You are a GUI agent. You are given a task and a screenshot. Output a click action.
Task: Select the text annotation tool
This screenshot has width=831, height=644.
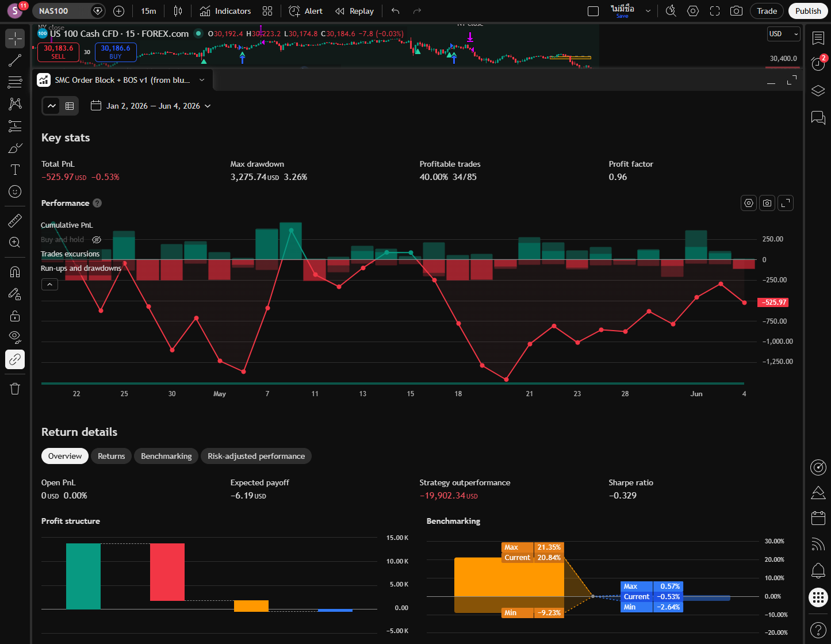pos(15,170)
